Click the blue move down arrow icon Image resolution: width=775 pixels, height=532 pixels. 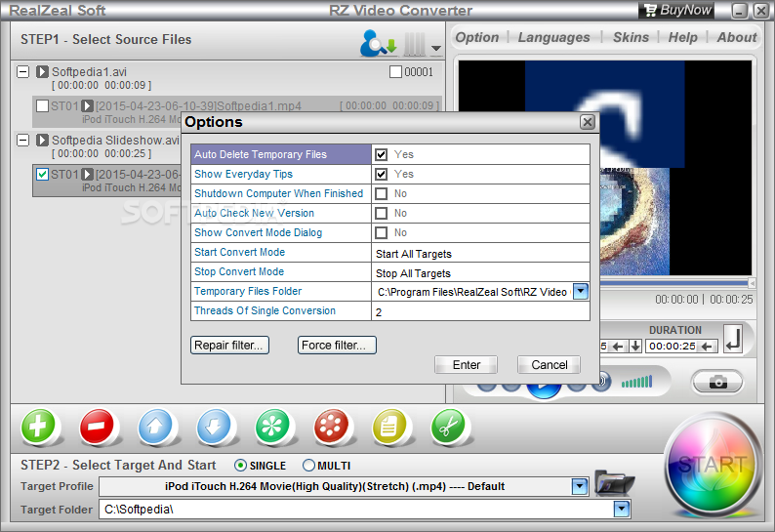(x=214, y=427)
